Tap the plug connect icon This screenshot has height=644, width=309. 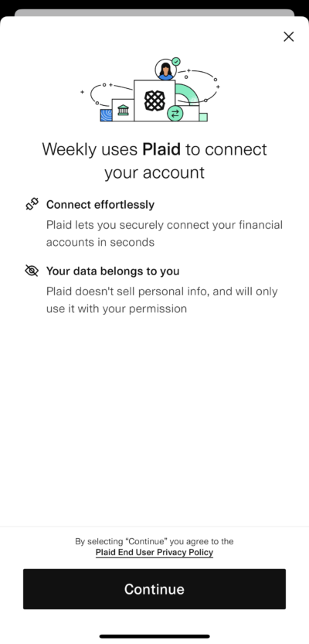coord(32,204)
